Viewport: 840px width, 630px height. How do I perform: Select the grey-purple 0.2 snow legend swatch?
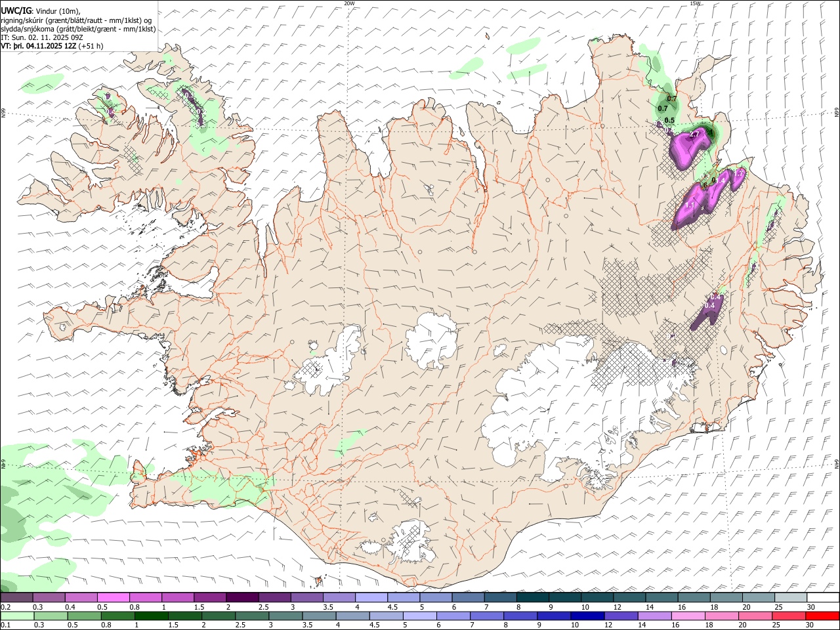pos(16,597)
